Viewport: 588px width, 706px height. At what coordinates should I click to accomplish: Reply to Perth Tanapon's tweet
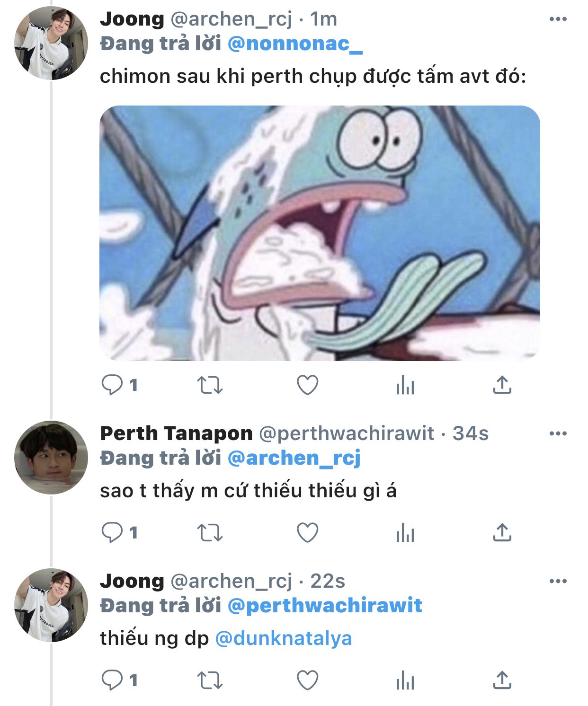coord(112,533)
